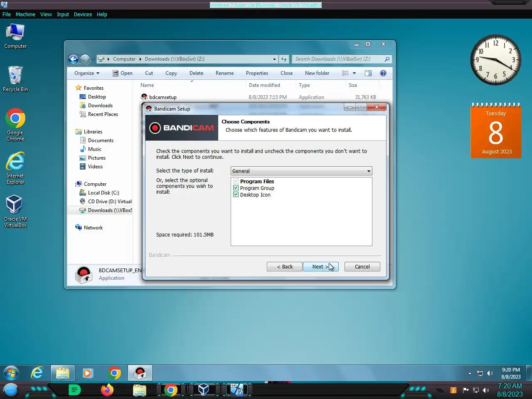Click New folder in Explorer toolbar

click(x=317, y=73)
